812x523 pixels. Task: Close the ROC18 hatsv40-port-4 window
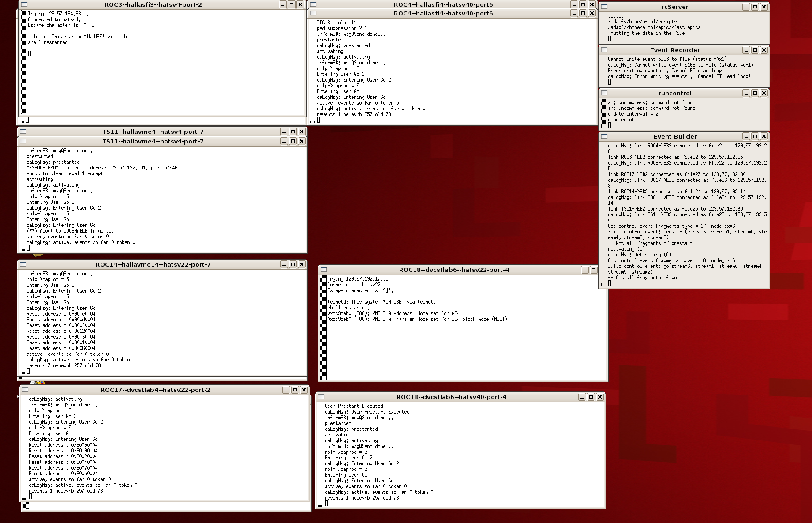600,397
